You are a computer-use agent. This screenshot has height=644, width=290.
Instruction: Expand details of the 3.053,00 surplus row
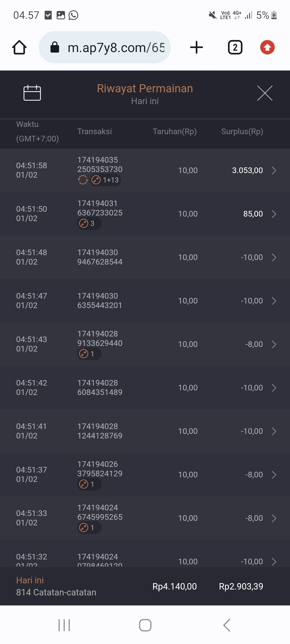[x=274, y=170]
